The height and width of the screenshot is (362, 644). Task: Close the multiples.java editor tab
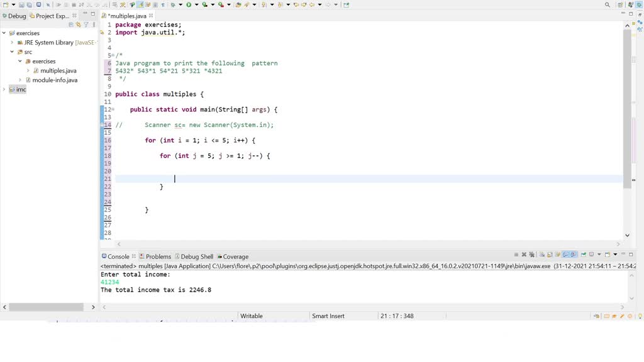tap(151, 16)
